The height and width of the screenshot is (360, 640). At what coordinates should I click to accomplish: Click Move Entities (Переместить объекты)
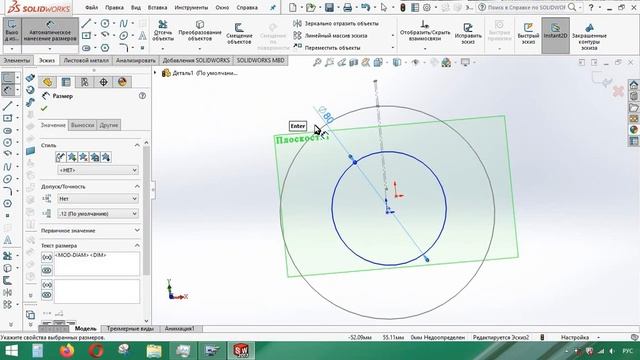pos(327,47)
